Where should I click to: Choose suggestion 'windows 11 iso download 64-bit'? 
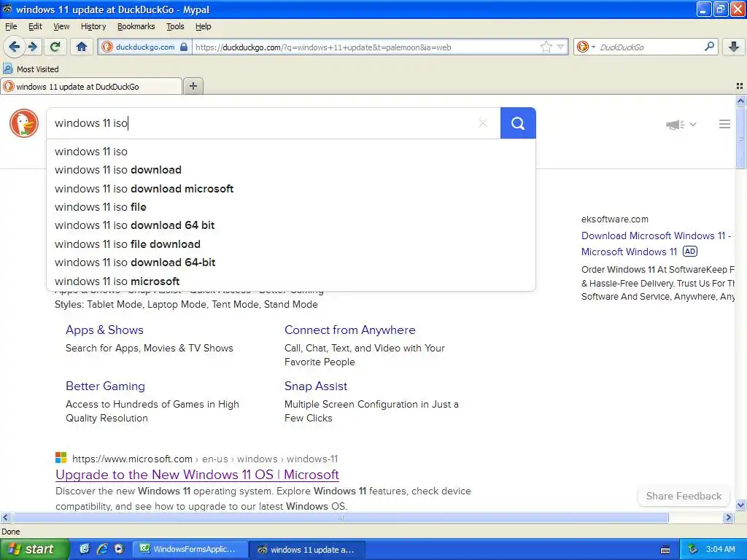point(290,262)
